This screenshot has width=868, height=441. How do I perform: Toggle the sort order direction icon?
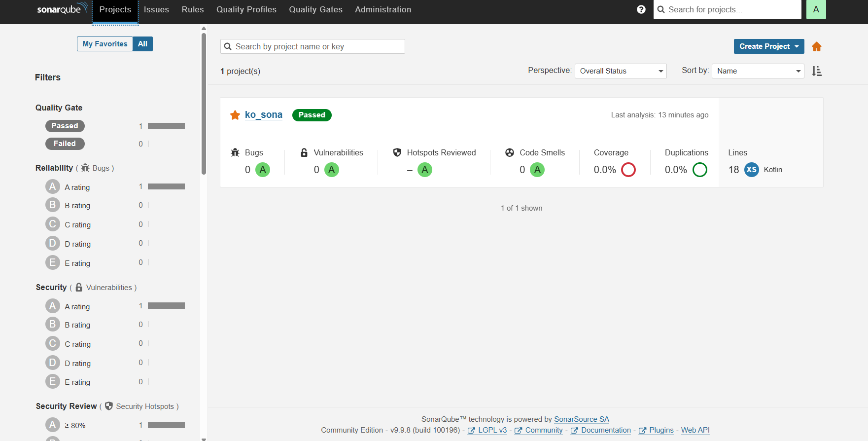[x=817, y=71]
